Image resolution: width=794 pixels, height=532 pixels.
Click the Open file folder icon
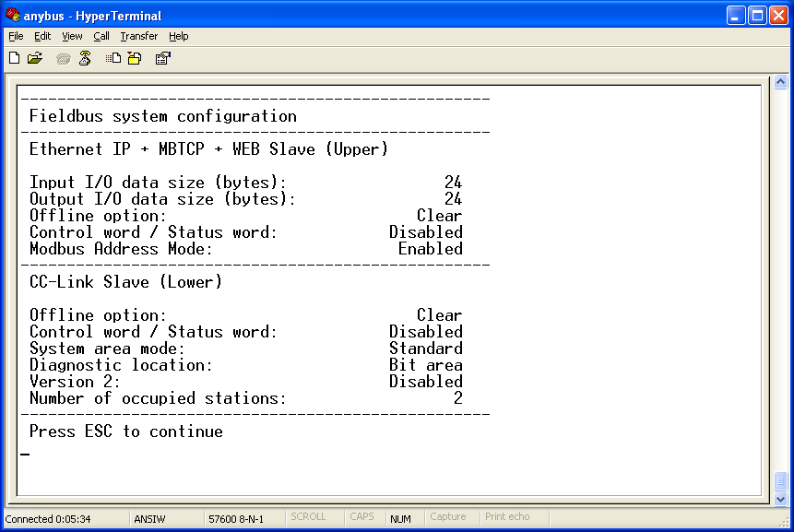[x=35, y=58]
